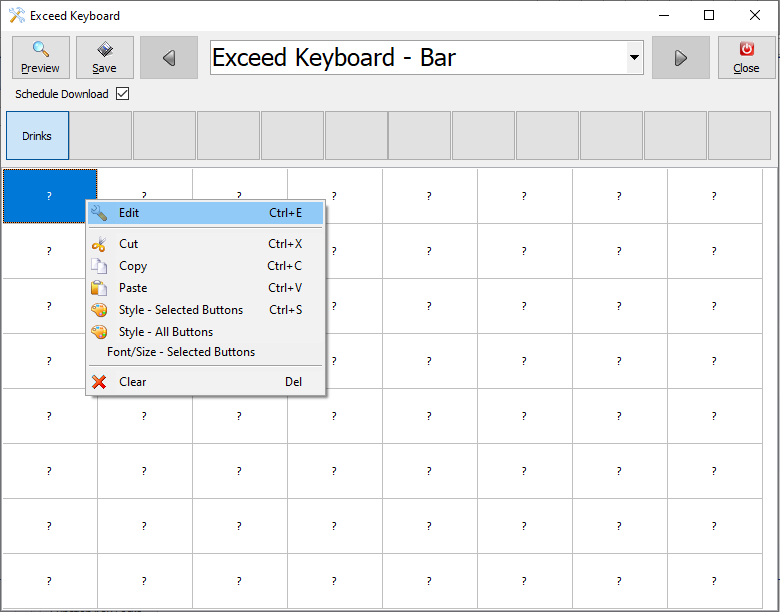Go to next keyboard with right arrow

point(680,58)
